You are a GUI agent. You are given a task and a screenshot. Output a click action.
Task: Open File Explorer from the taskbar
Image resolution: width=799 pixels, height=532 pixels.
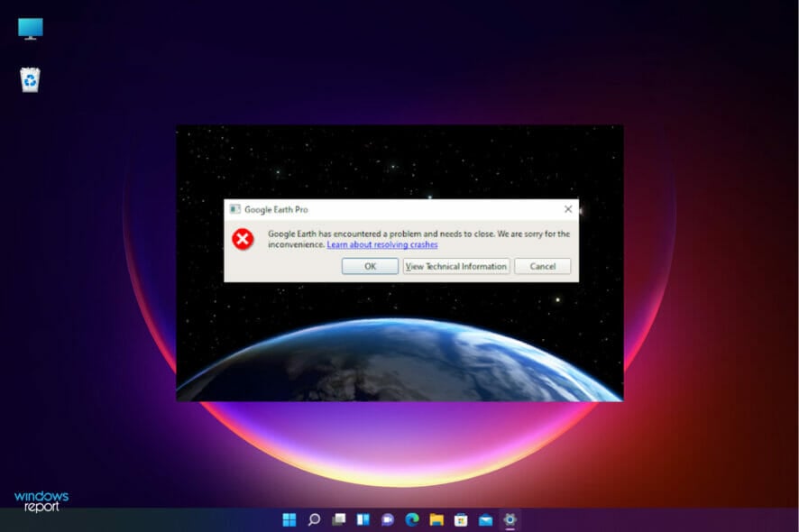tap(436, 519)
